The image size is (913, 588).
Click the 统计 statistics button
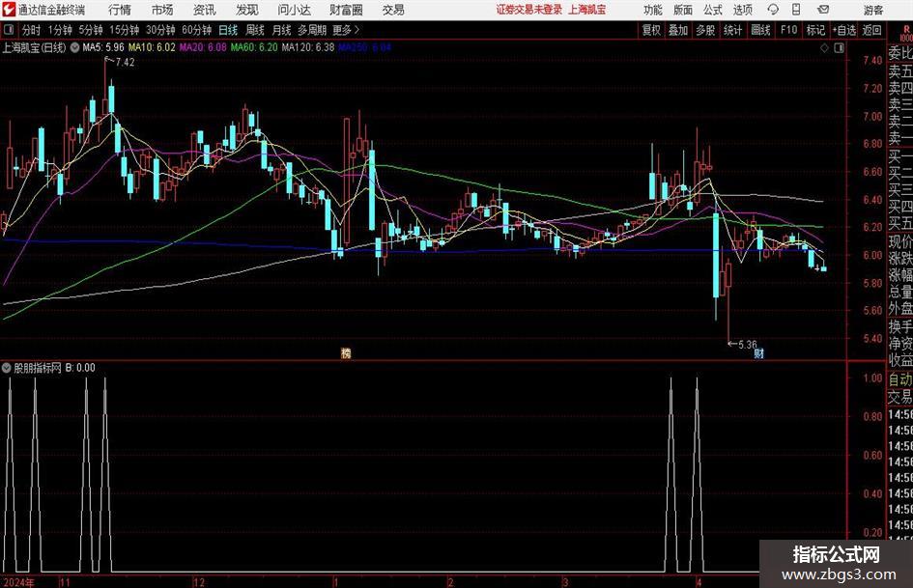pyautogui.click(x=732, y=30)
